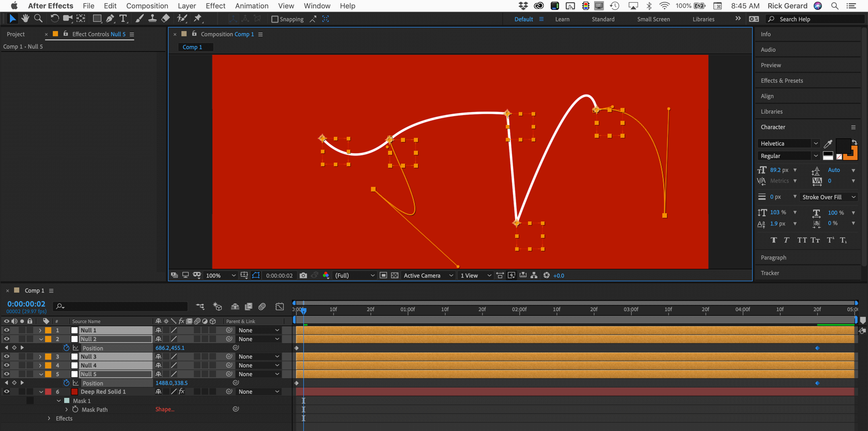Open the Animation menu
This screenshot has width=868, height=431.
coord(252,6)
